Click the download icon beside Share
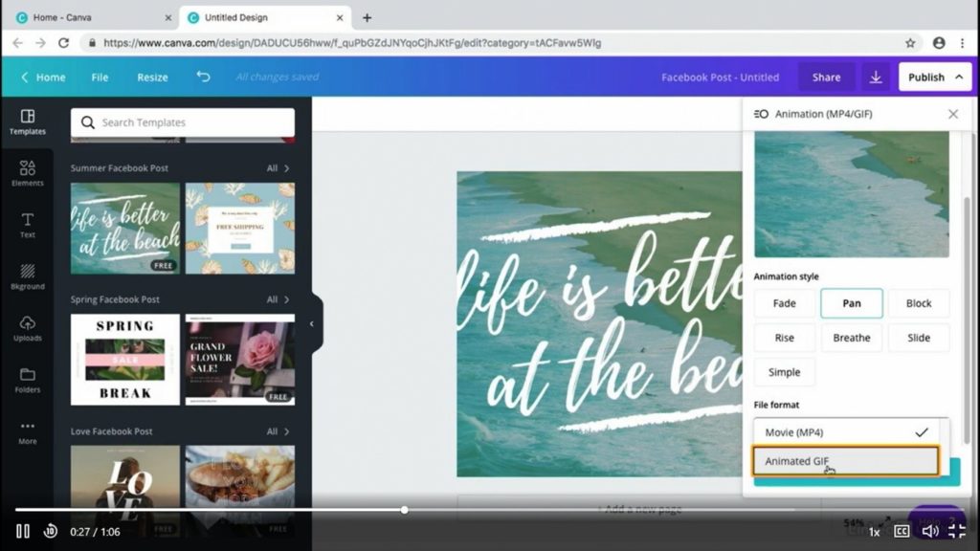This screenshot has width=980, height=551. click(x=875, y=77)
